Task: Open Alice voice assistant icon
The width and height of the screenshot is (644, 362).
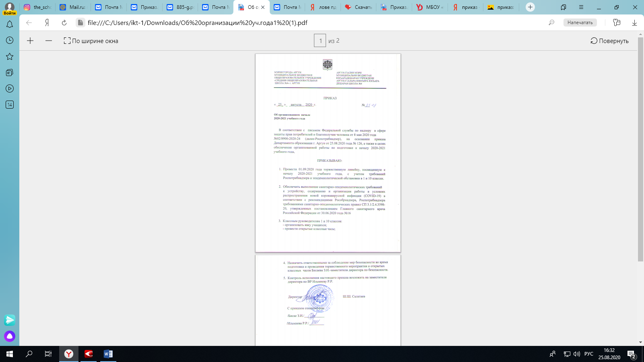Action: 10,336
